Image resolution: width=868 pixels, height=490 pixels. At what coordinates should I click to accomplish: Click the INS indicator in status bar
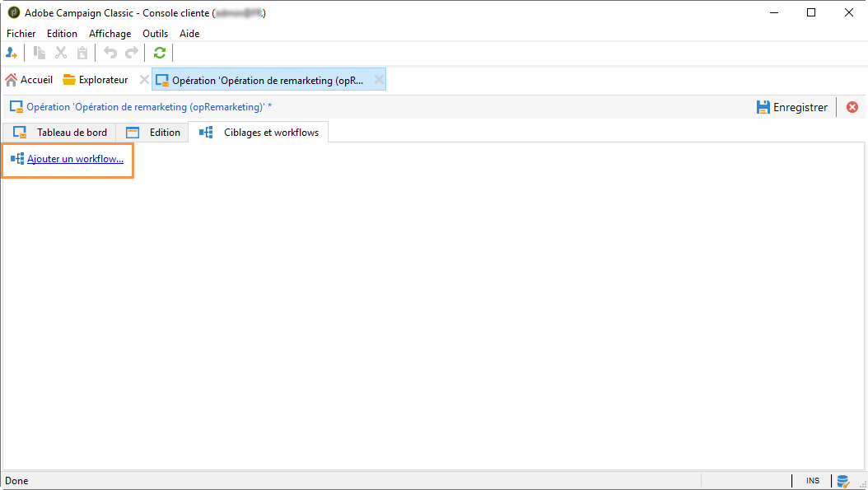pos(813,481)
